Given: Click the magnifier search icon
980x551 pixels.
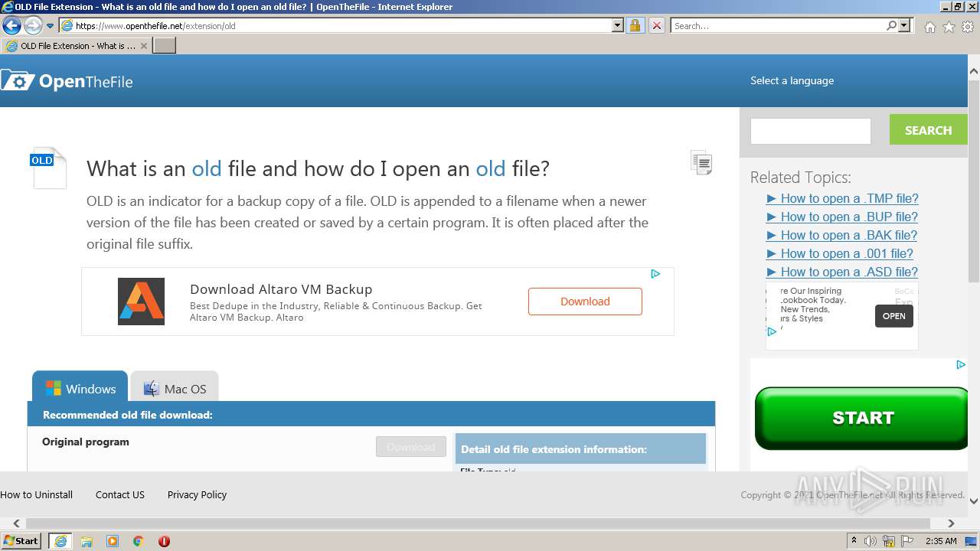Looking at the screenshot, I should tap(891, 25).
